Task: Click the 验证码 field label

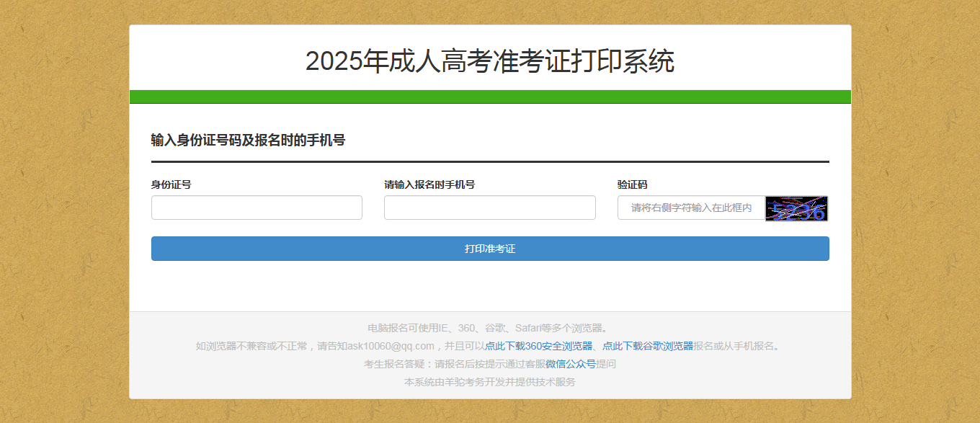Action: (x=632, y=184)
